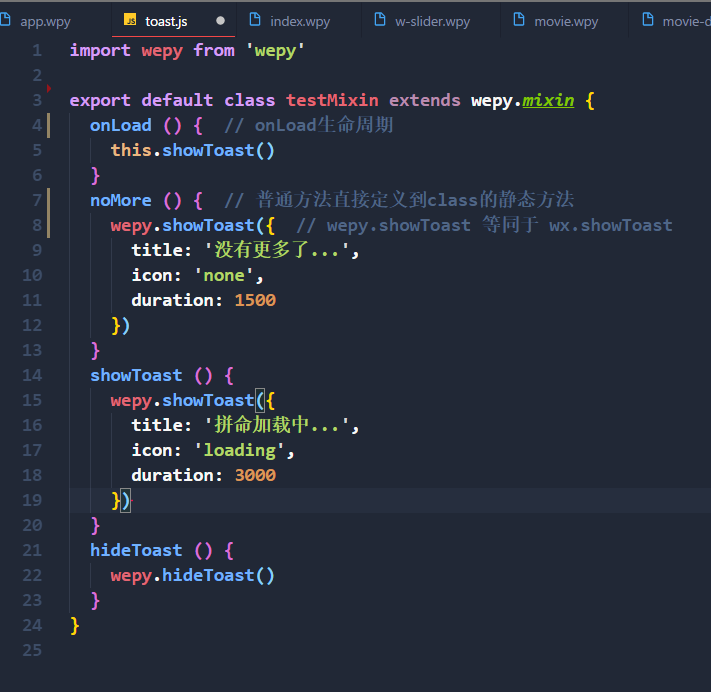
Task: Click line number 1 in the gutter
Action: coord(37,50)
